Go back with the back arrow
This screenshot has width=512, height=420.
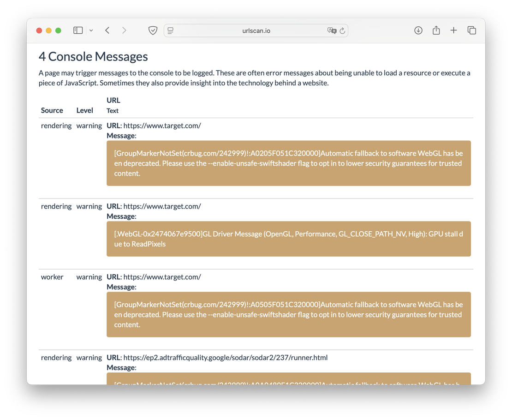click(107, 30)
